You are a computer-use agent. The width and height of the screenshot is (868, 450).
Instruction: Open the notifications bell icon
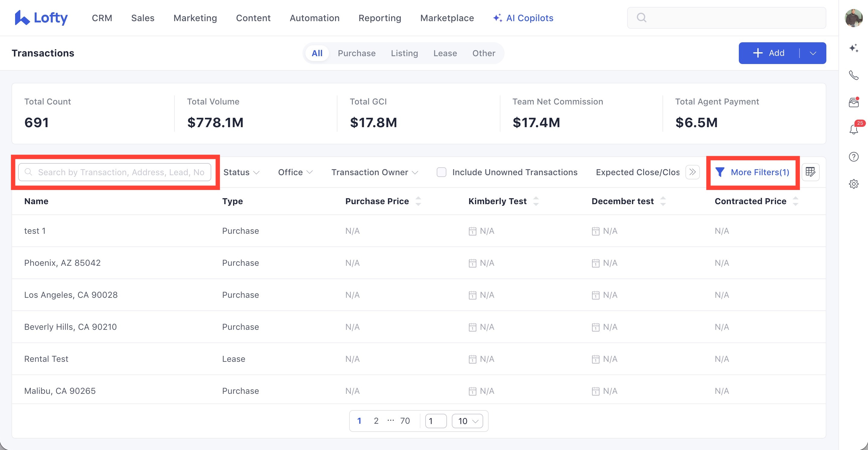click(x=853, y=130)
